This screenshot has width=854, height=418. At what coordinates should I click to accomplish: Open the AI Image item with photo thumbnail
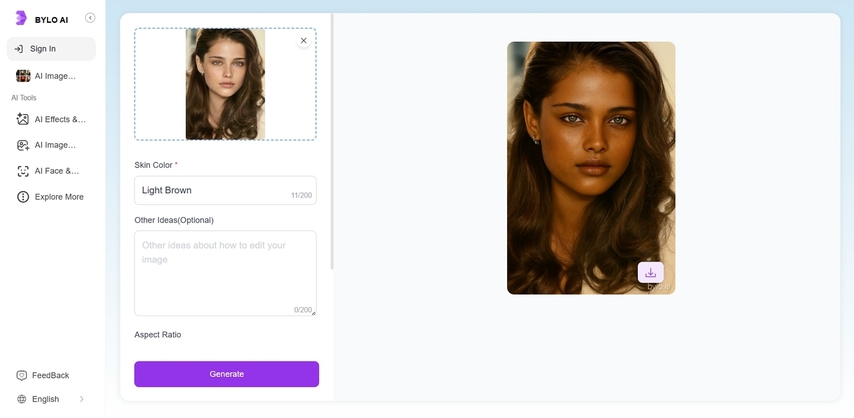pos(50,76)
